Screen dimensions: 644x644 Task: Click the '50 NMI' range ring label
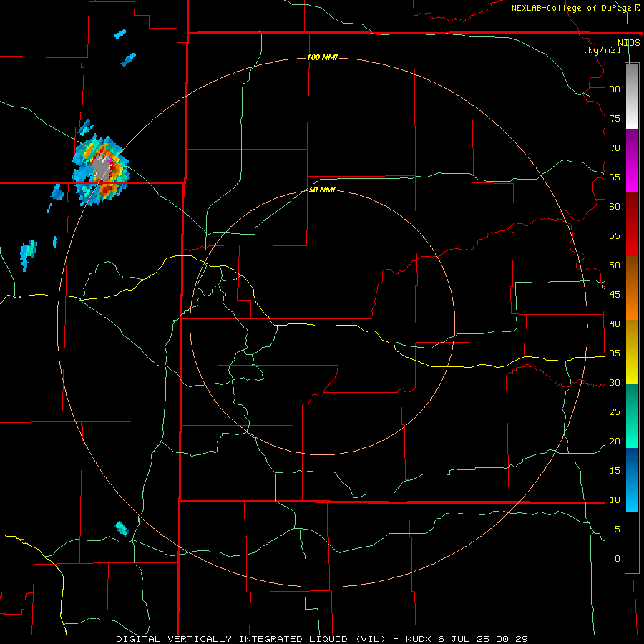pos(323,190)
